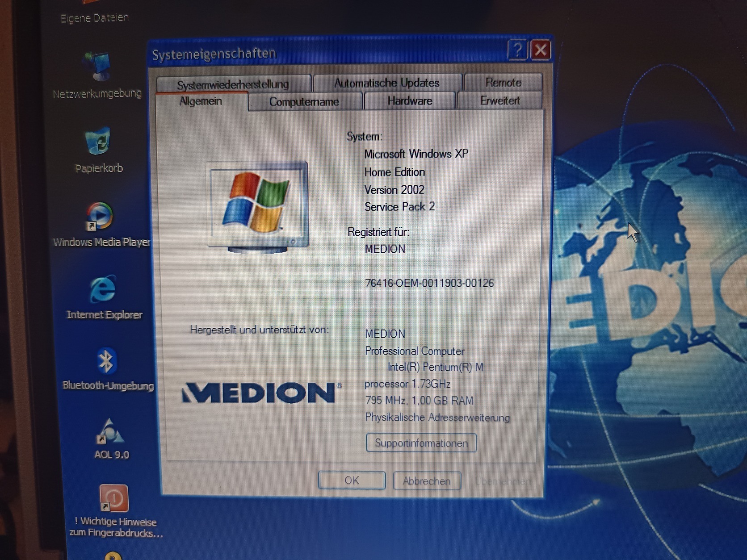This screenshot has width=747, height=560.
Task: Open the Remote tab
Action: tap(503, 82)
